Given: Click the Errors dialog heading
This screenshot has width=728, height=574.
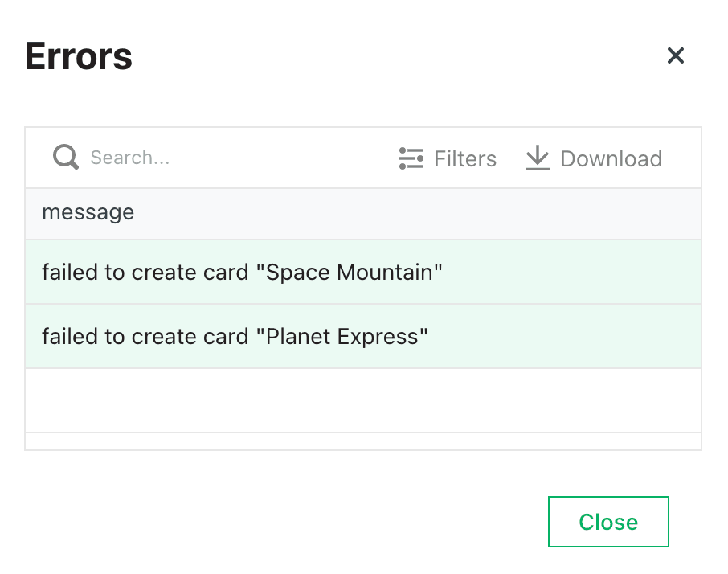Looking at the screenshot, I should 79,56.
